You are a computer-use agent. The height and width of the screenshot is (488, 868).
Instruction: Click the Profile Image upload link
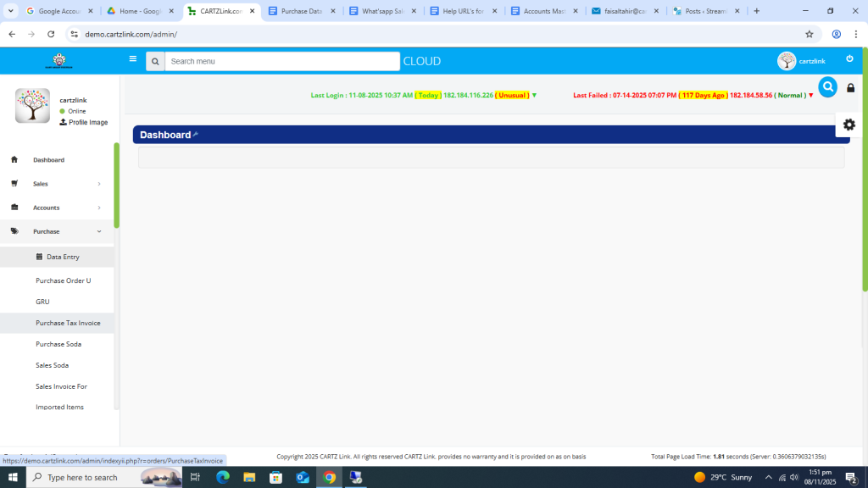84,122
